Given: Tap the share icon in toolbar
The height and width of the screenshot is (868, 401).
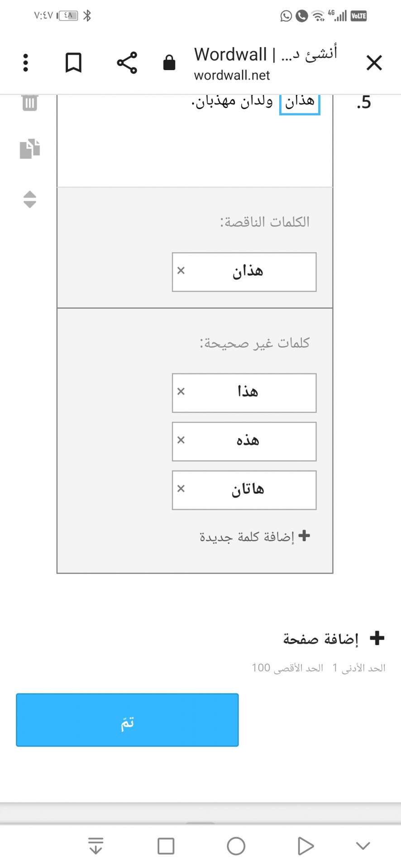Looking at the screenshot, I should click(x=127, y=62).
